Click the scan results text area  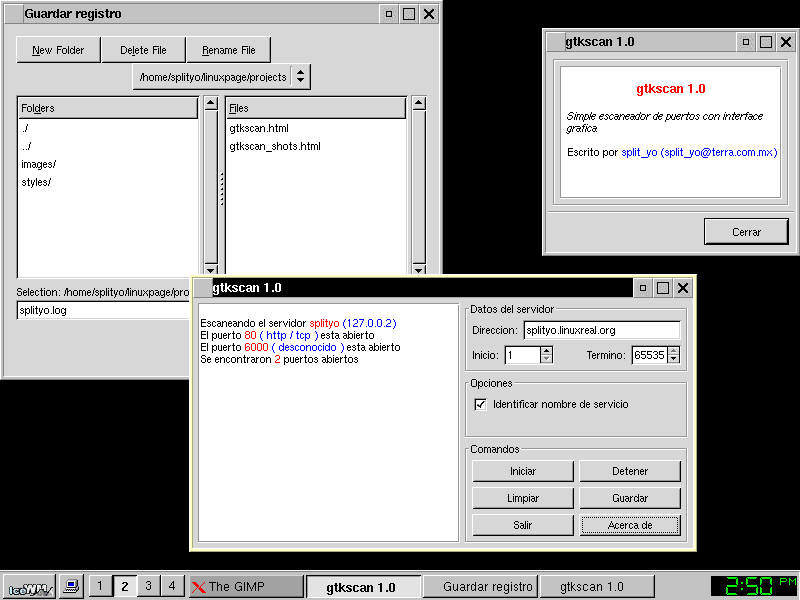pos(329,423)
